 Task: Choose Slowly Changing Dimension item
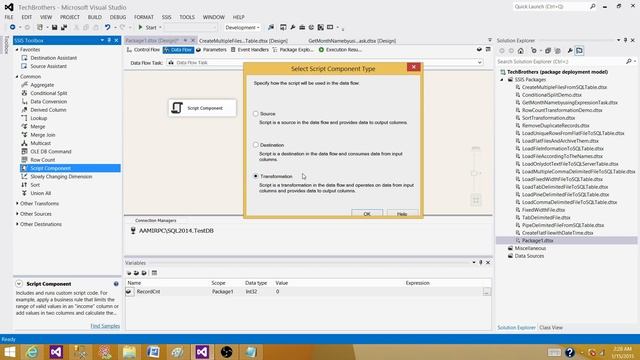click(x=61, y=177)
